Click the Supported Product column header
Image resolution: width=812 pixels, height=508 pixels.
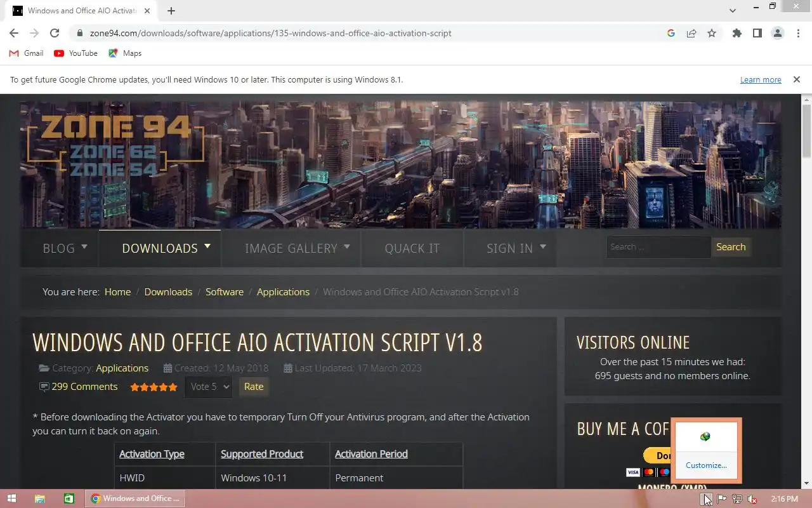262,454
